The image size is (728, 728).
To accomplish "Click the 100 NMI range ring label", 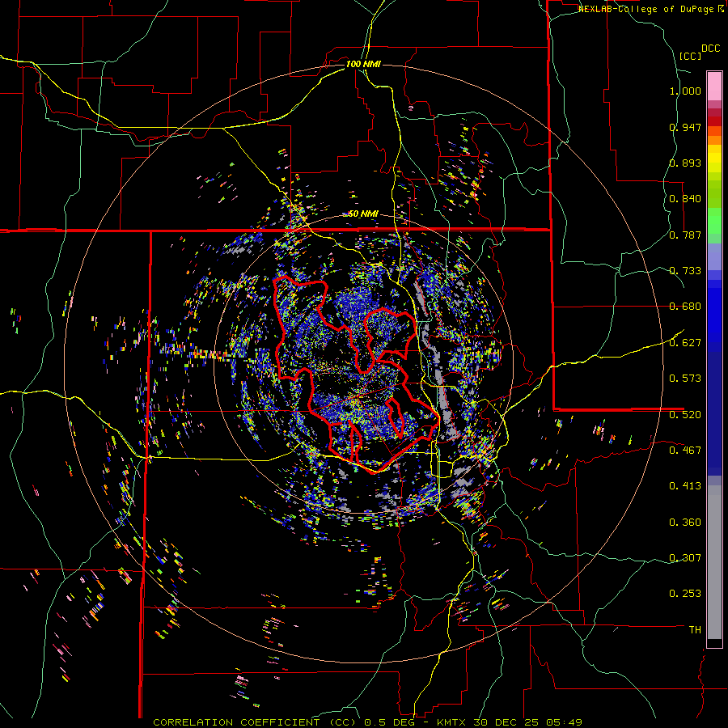I will pyautogui.click(x=363, y=64).
